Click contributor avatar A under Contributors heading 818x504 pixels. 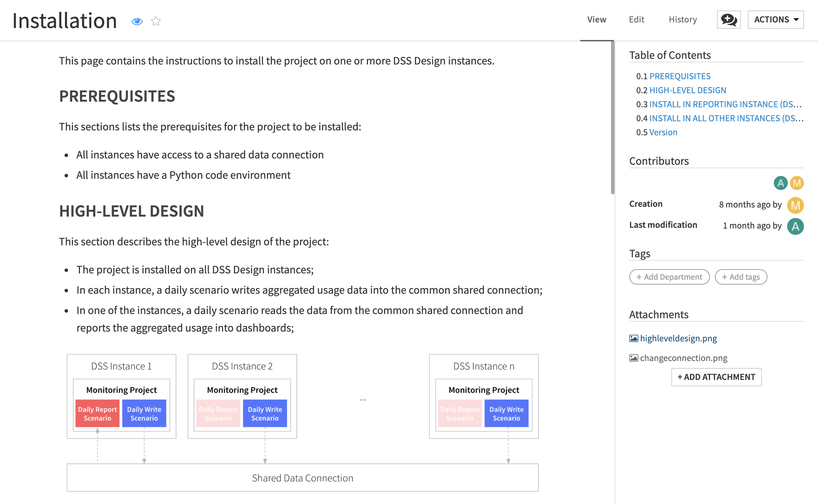click(x=780, y=183)
